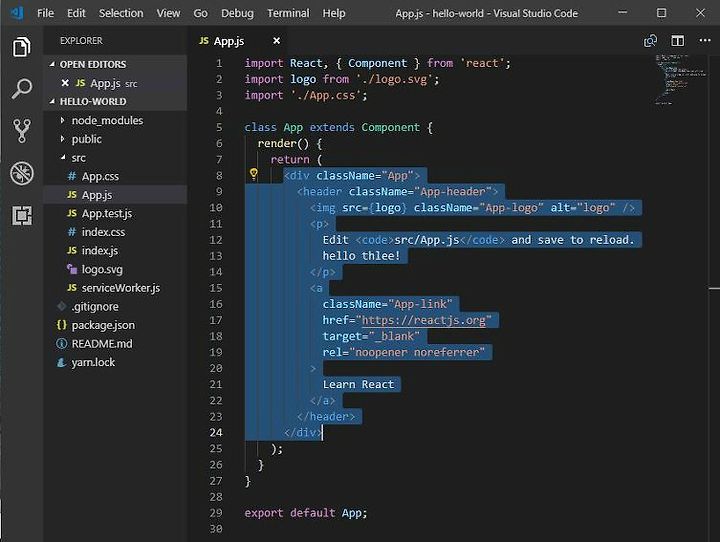Click the yarn icon of yarn.lock
Viewport: 720px width, 542px height.
(62, 362)
